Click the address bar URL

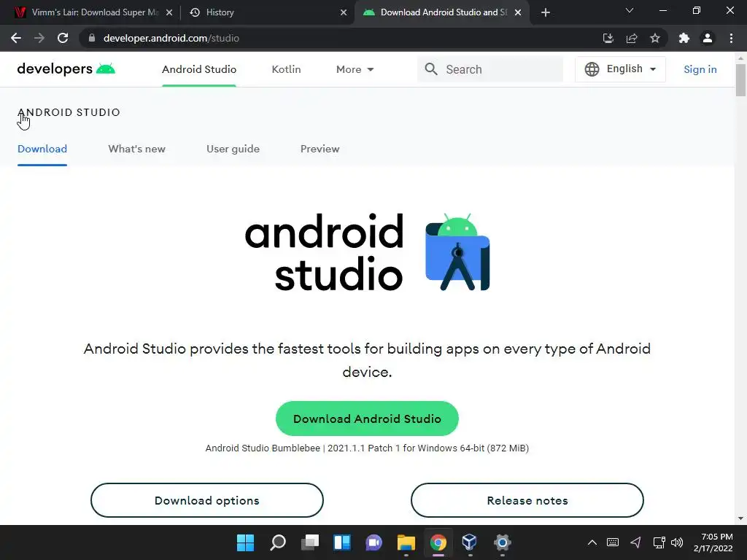171,38
